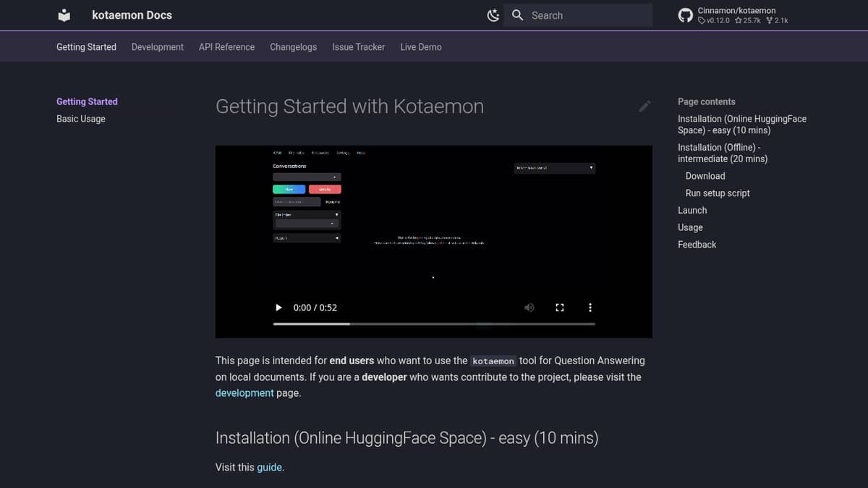Image resolution: width=868 pixels, height=488 pixels.
Task: Click the video progress bar
Action: [434, 324]
